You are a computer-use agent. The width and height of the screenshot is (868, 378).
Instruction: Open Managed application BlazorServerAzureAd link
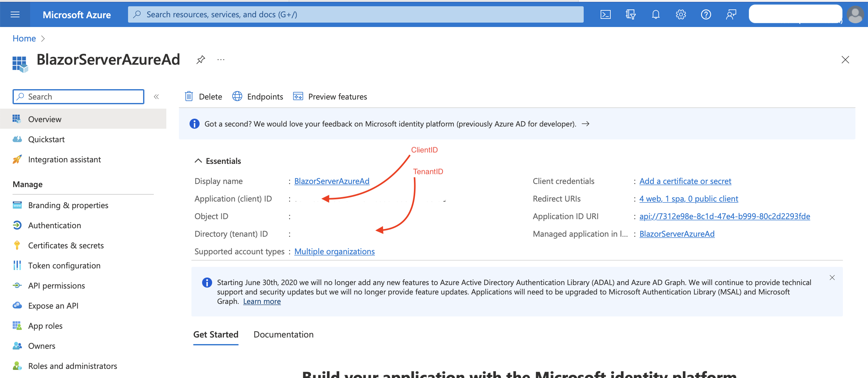pyautogui.click(x=677, y=234)
